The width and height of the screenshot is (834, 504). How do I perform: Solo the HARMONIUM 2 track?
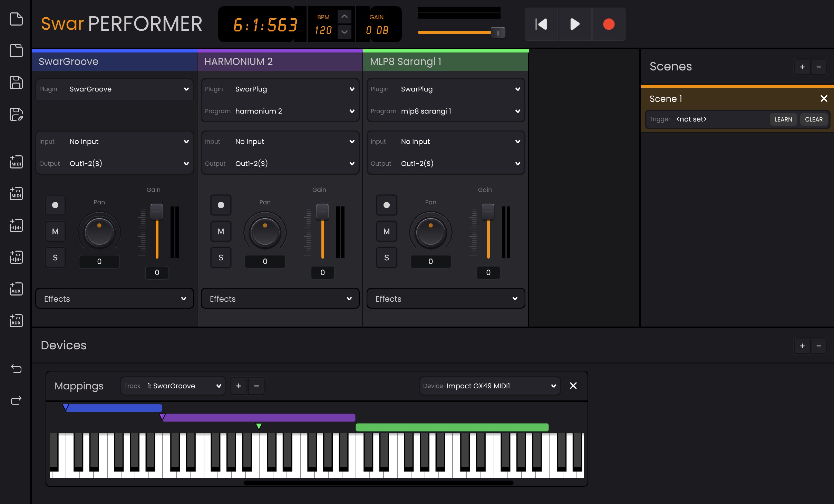point(221,258)
